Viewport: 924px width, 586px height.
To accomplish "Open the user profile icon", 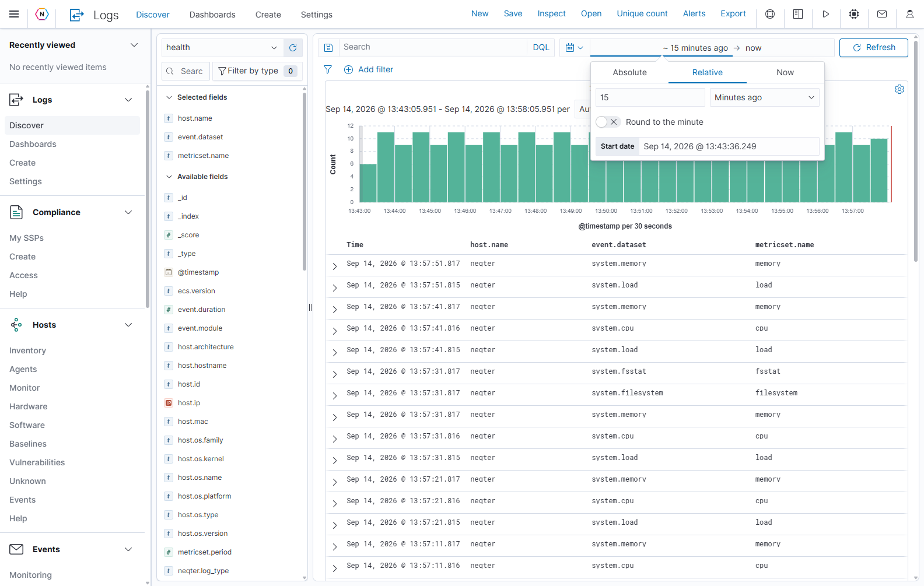I will [910, 14].
